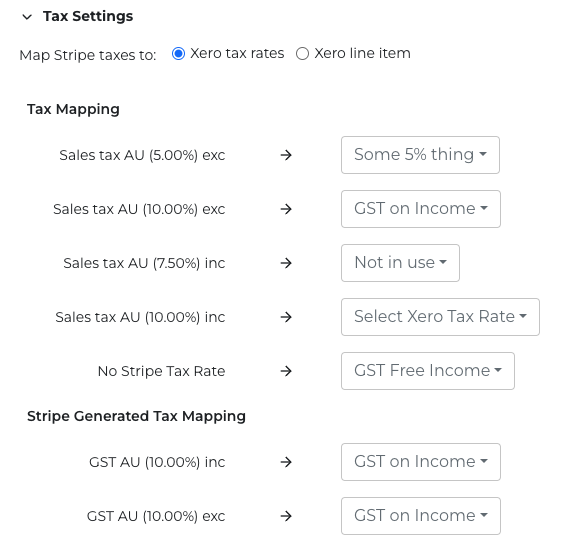Click arrow icon beside Sales tax AU (10.00%) inc
The height and width of the screenshot is (558, 570).
[x=286, y=317]
